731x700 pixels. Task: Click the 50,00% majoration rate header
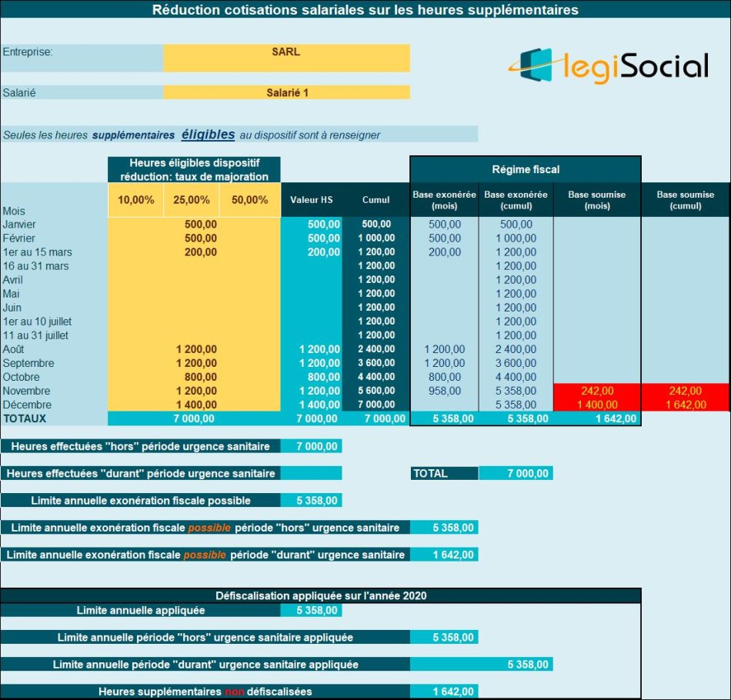(x=249, y=199)
